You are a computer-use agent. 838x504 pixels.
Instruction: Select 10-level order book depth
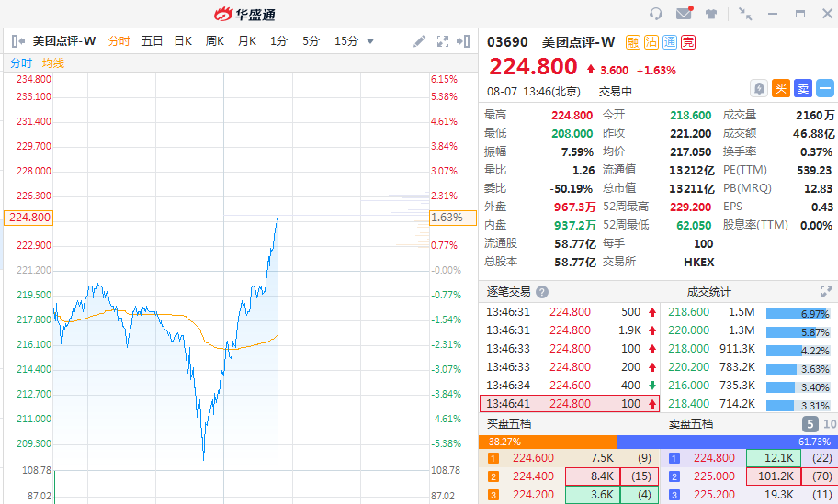pyautogui.click(x=830, y=424)
